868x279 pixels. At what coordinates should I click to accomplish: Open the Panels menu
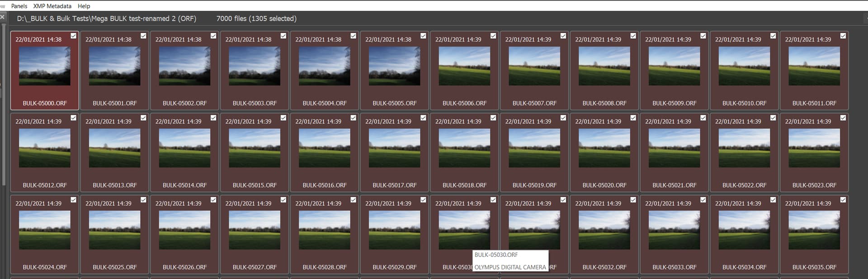tap(19, 6)
